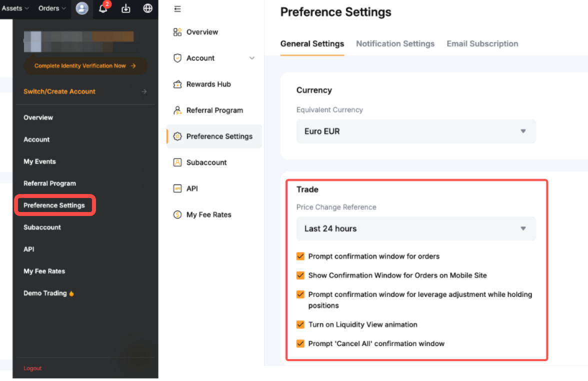
Task: Switch to the Email Subscription tab
Action: [x=482, y=44]
